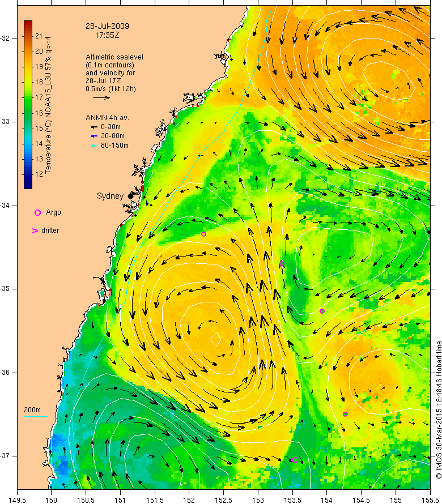Image resolution: width=442 pixels, height=504 pixels.
Task: Click the 'drifter' legend text
Action: coord(50,230)
